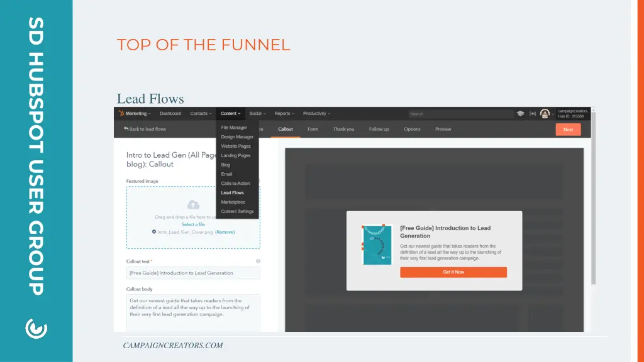The image size is (644, 362).
Task: Click Remove link beside Intro_Lead_Gen_Cover.png
Action: pos(225,233)
